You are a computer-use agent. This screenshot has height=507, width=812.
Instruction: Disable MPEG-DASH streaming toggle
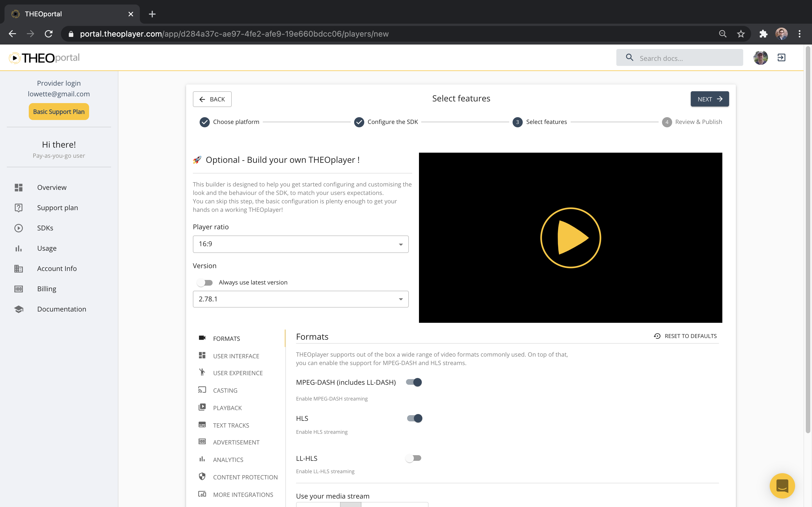pyautogui.click(x=414, y=382)
